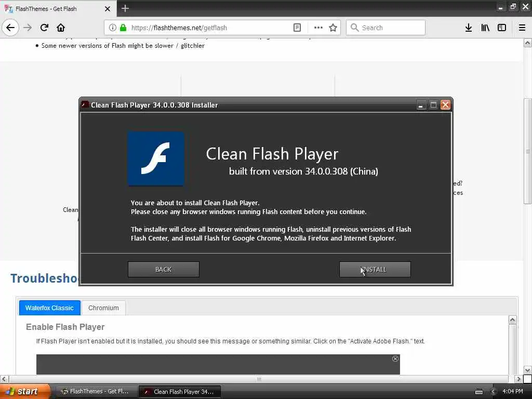Go back to the previous page
The image size is (532, 399).
pos(10,28)
